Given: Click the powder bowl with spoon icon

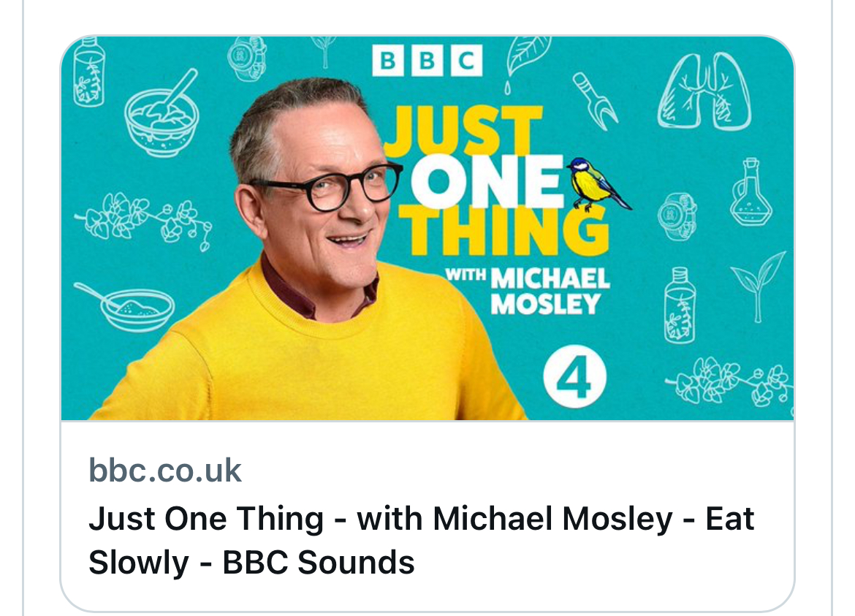Looking at the screenshot, I should click(x=126, y=306).
